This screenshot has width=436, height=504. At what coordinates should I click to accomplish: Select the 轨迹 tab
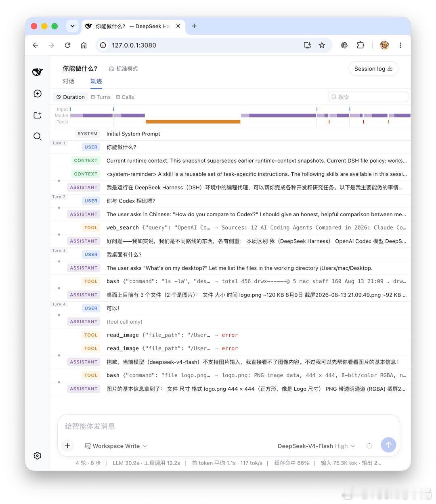click(x=96, y=81)
